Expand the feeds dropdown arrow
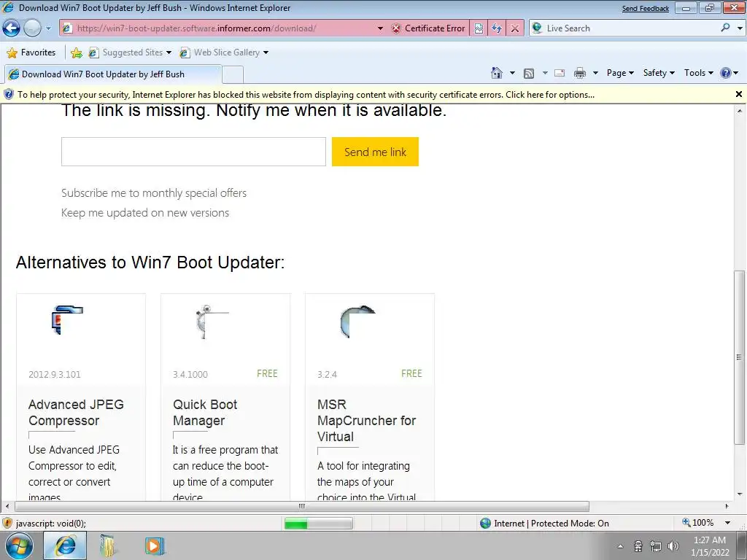The width and height of the screenshot is (747, 560). click(x=544, y=73)
